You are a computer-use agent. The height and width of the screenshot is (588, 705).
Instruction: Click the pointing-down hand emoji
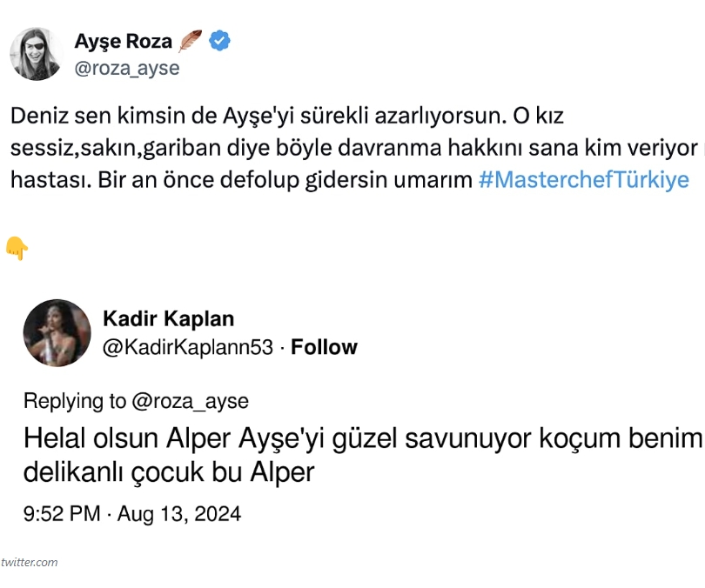(17, 249)
